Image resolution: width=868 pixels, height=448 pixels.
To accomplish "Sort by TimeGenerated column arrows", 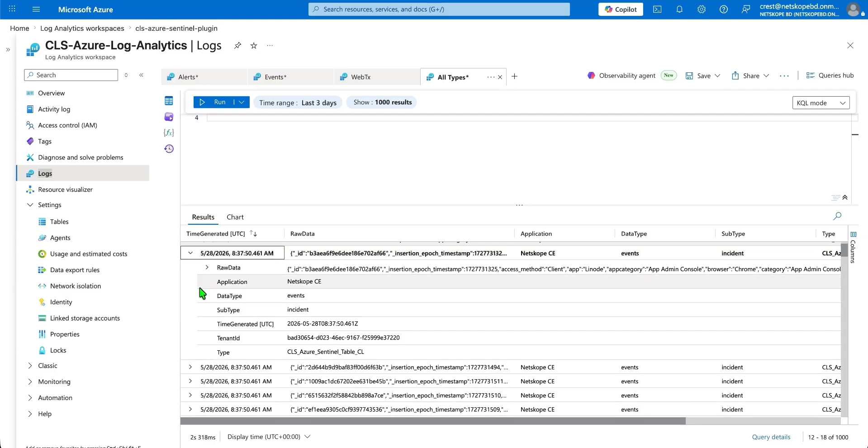I will [253, 234].
